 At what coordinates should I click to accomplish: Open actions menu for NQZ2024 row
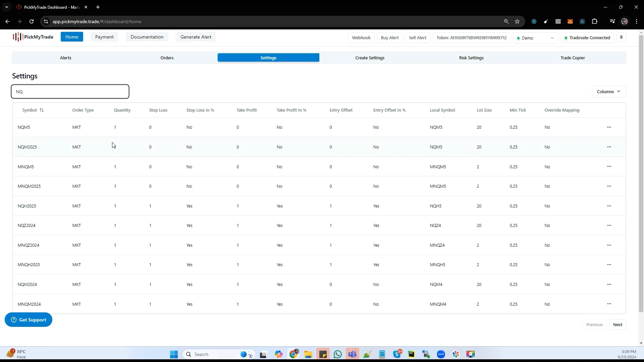click(x=609, y=225)
